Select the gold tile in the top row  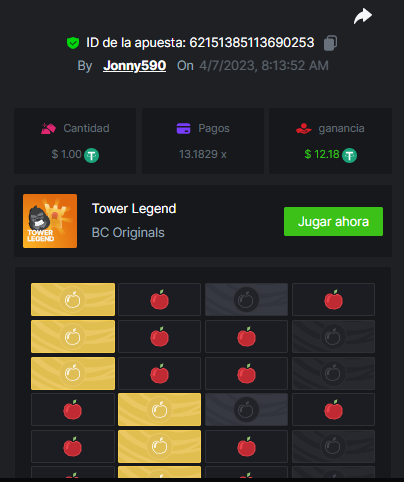click(x=73, y=299)
